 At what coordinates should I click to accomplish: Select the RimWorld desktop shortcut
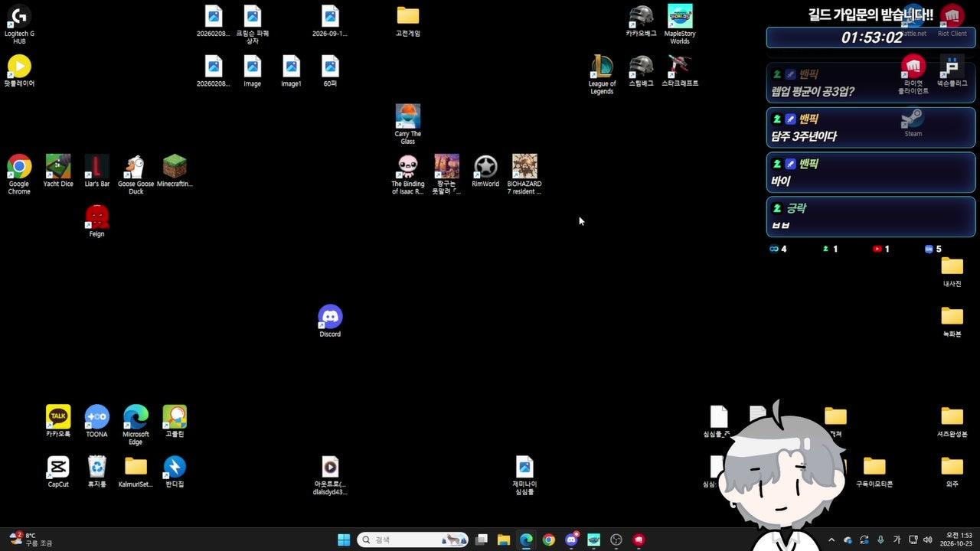tap(485, 171)
